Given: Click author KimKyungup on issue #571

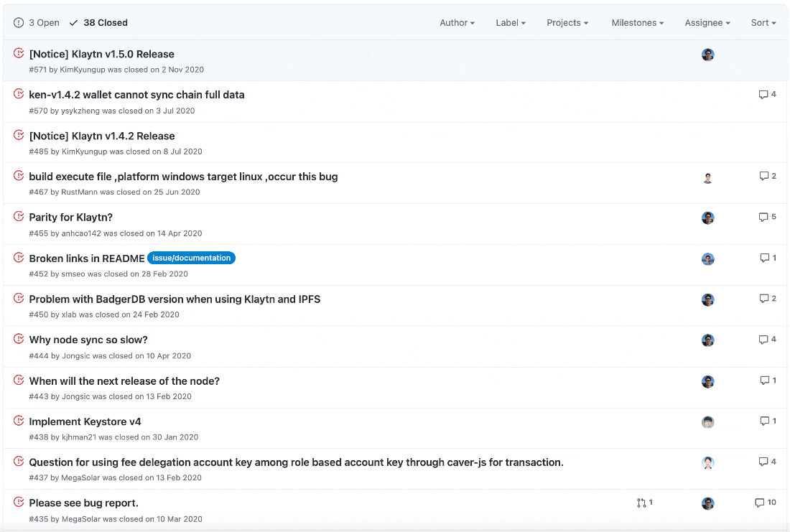Looking at the screenshot, I should [83, 70].
